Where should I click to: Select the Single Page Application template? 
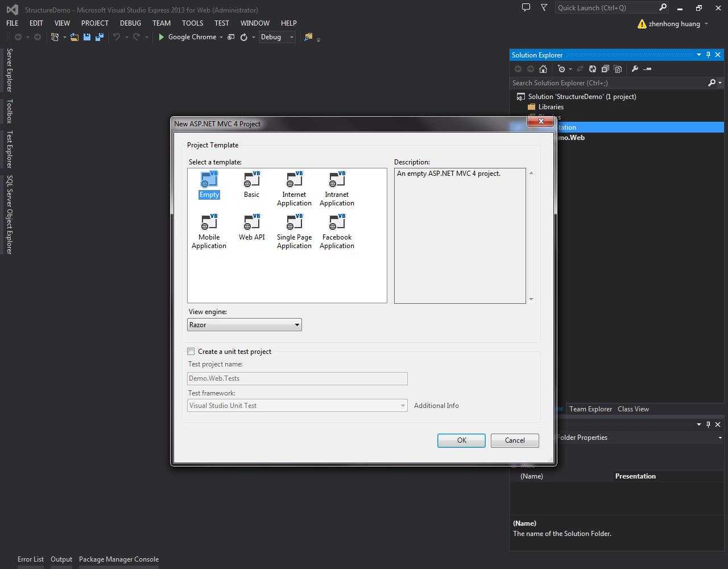294,232
